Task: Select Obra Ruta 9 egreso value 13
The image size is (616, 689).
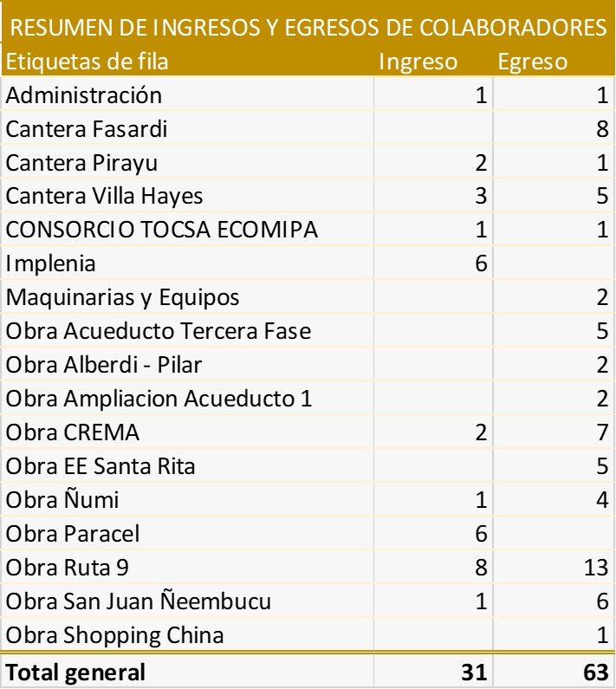Action: click(596, 568)
